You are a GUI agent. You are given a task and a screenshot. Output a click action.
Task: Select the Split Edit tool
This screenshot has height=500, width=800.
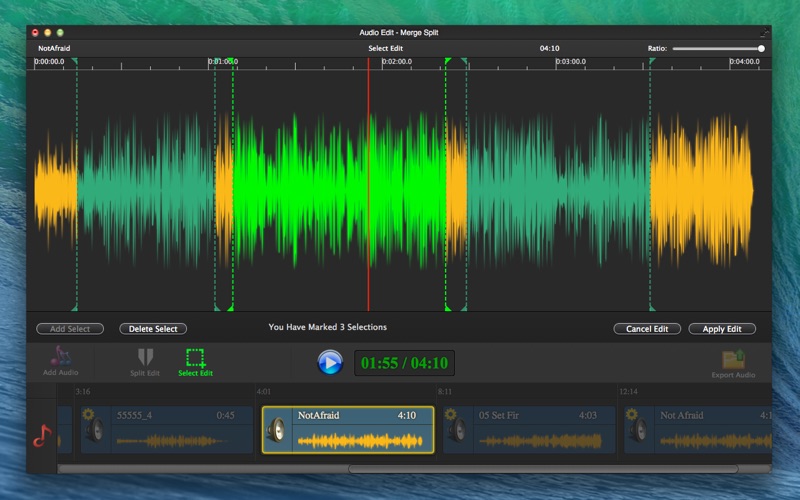click(x=145, y=358)
